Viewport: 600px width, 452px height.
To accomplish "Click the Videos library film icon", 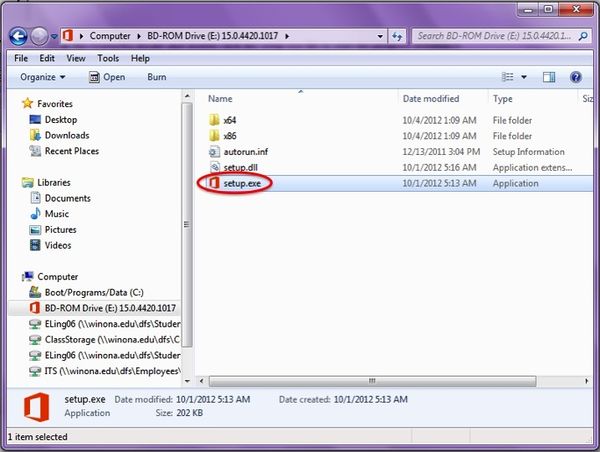I will (x=35, y=245).
